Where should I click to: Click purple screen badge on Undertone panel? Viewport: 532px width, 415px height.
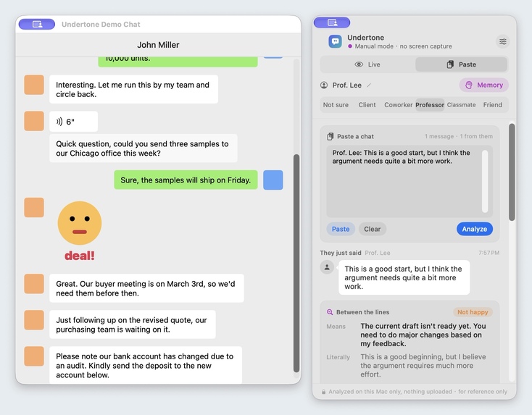(x=332, y=22)
